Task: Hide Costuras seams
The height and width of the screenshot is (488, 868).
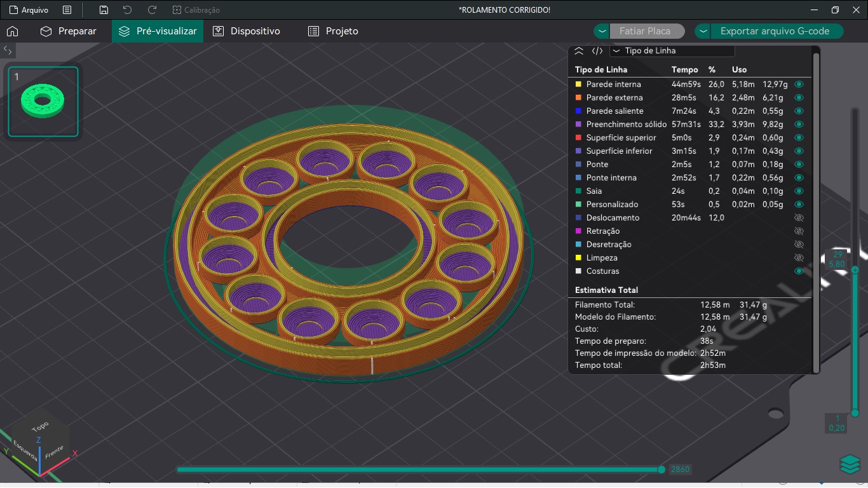Action: point(799,271)
